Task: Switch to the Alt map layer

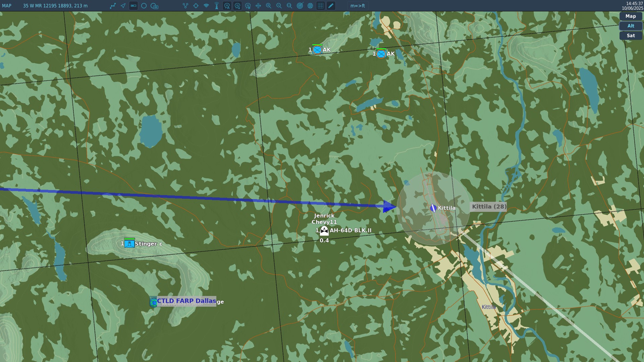Action: coord(631,26)
